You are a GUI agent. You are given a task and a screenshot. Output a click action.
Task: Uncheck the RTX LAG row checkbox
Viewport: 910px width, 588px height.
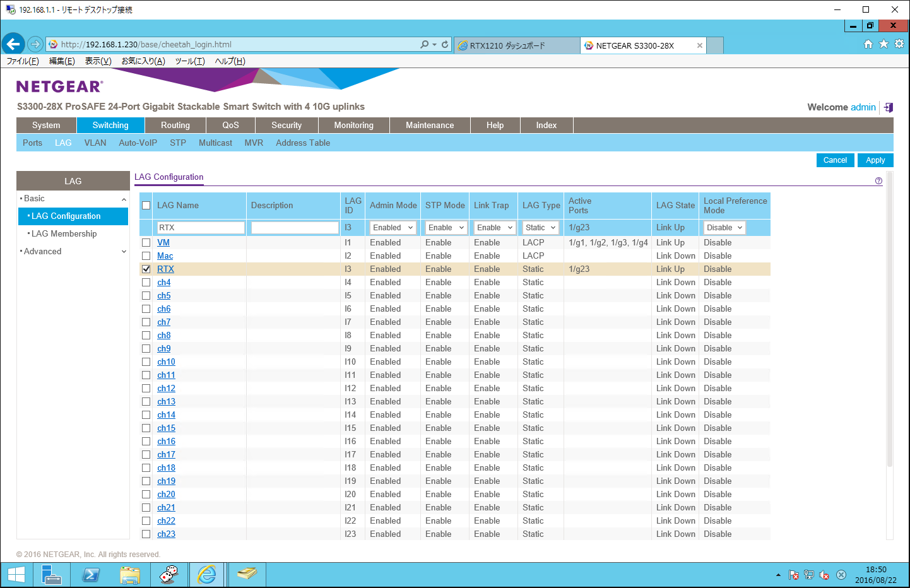point(146,269)
